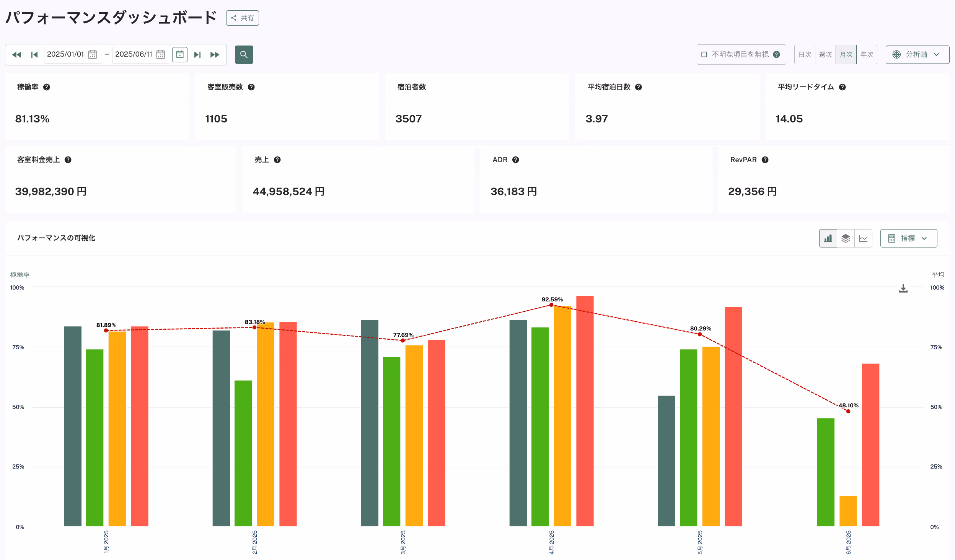Open the today calendar button

click(180, 55)
